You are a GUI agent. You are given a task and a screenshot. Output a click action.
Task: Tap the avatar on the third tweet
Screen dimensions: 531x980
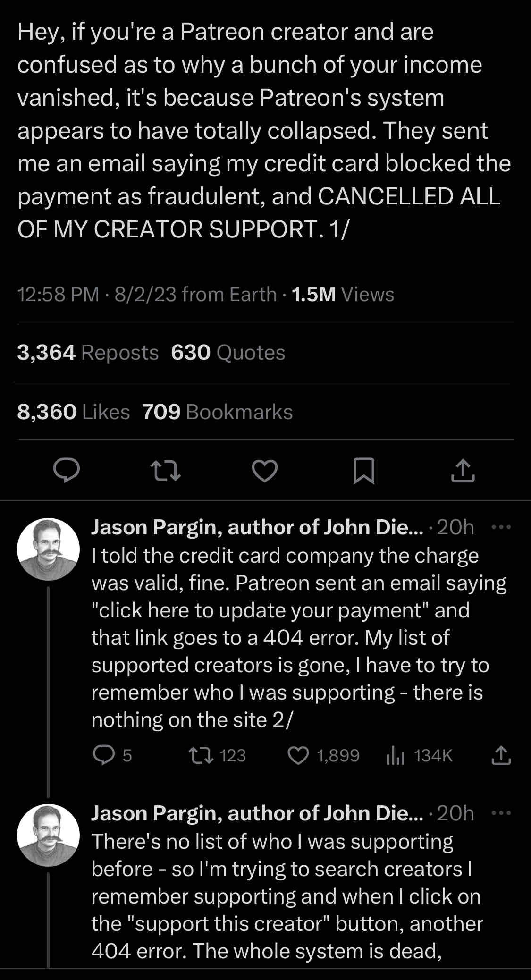[48, 835]
